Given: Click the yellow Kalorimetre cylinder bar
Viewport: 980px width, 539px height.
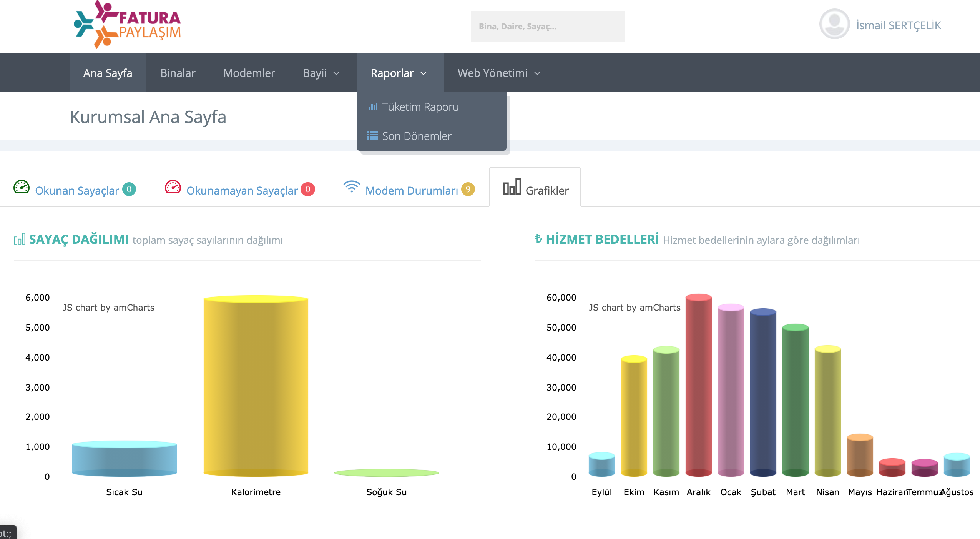Looking at the screenshot, I should click(256, 386).
